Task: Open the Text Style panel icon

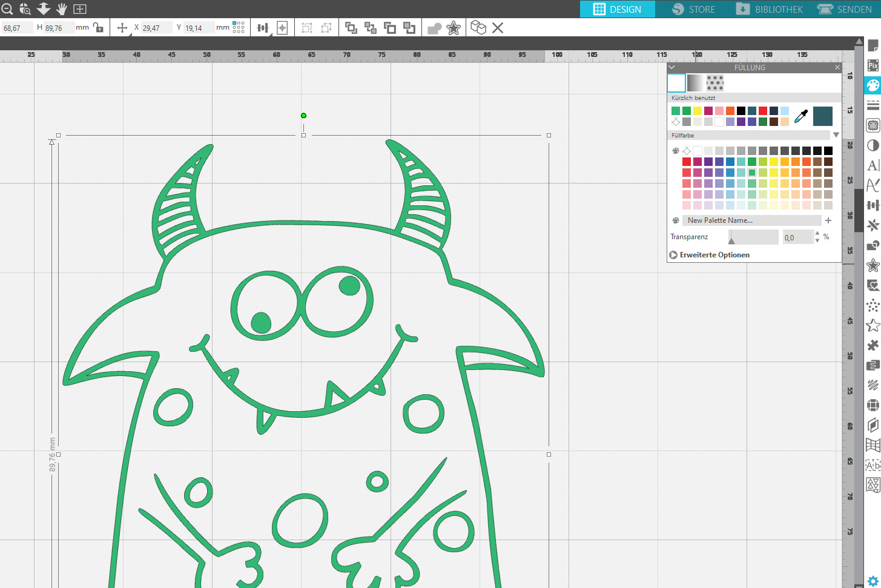Action: tap(873, 165)
